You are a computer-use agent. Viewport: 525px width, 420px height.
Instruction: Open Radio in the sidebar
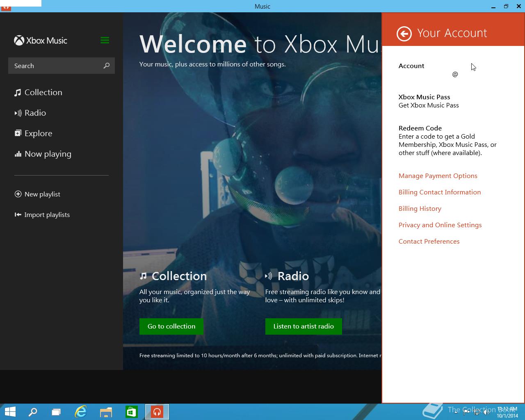click(x=30, y=113)
